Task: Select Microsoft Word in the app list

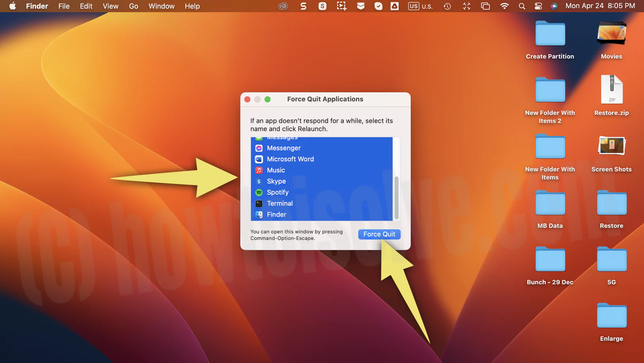Action: tap(322, 159)
